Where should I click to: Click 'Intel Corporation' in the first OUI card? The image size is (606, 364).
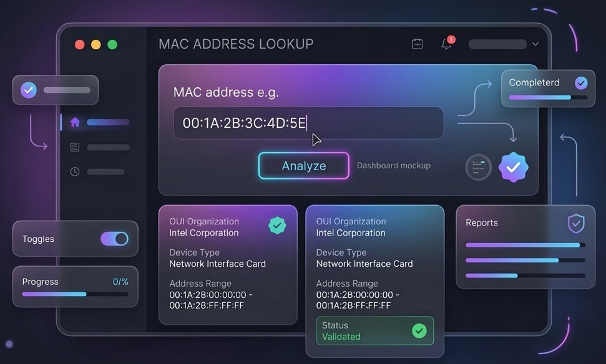pos(203,232)
